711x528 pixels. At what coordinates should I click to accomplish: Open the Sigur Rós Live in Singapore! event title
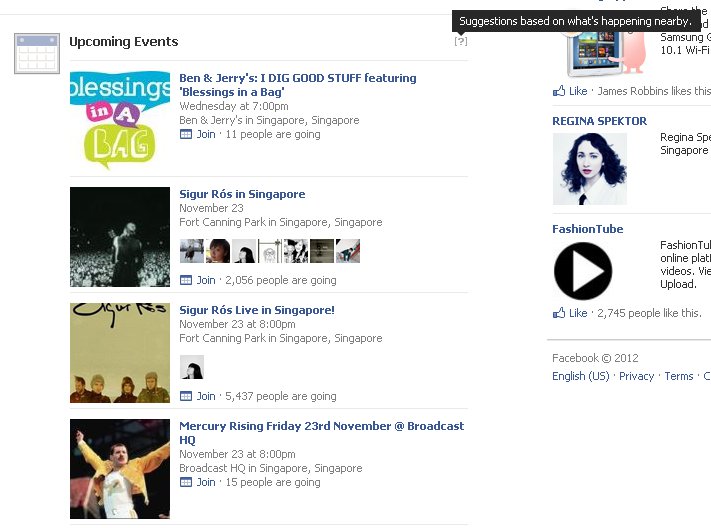coord(257,310)
